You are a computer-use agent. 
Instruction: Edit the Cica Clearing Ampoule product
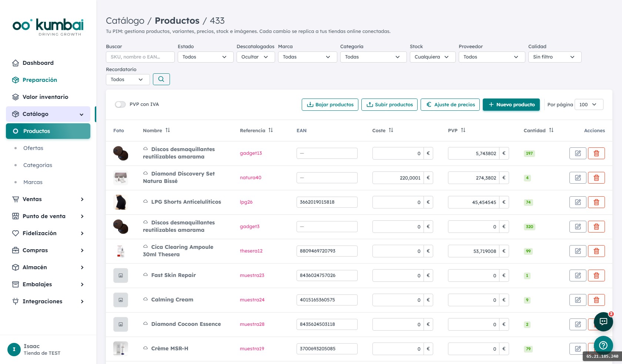[578, 251]
